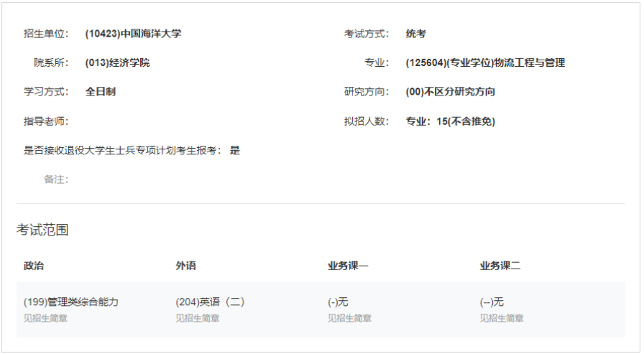
Task: Open 见招生简章 under the 外语 column
Action: click(198, 318)
